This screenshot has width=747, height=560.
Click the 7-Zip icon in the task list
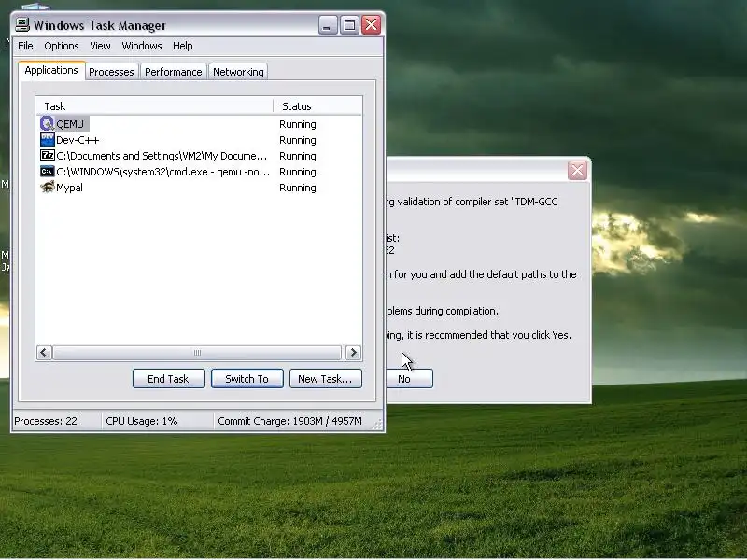(48, 155)
